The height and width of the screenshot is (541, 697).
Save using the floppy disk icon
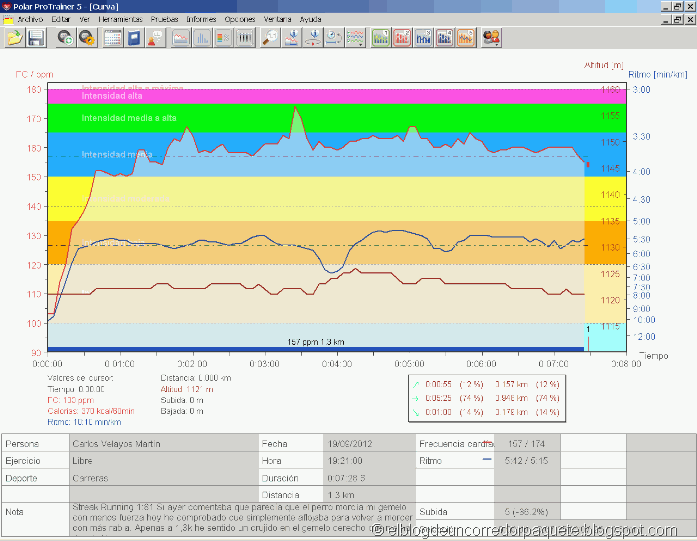click(36, 38)
